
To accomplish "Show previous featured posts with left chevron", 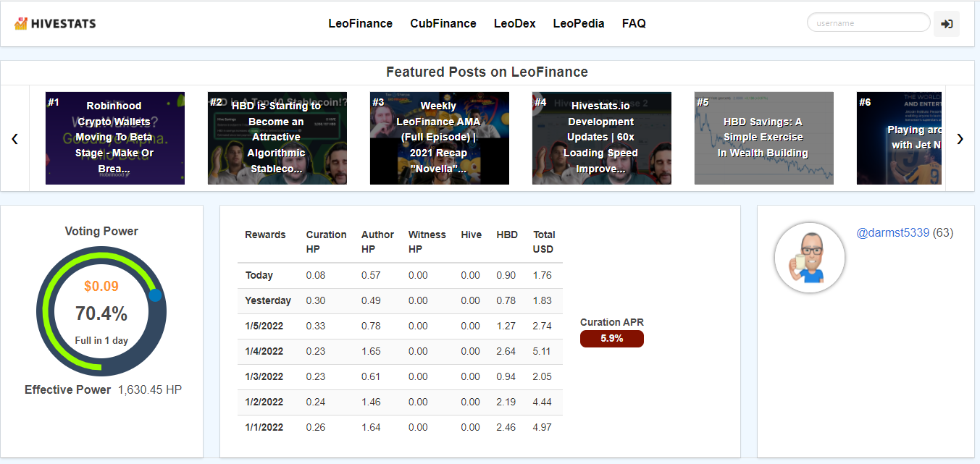I will point(14,138).
